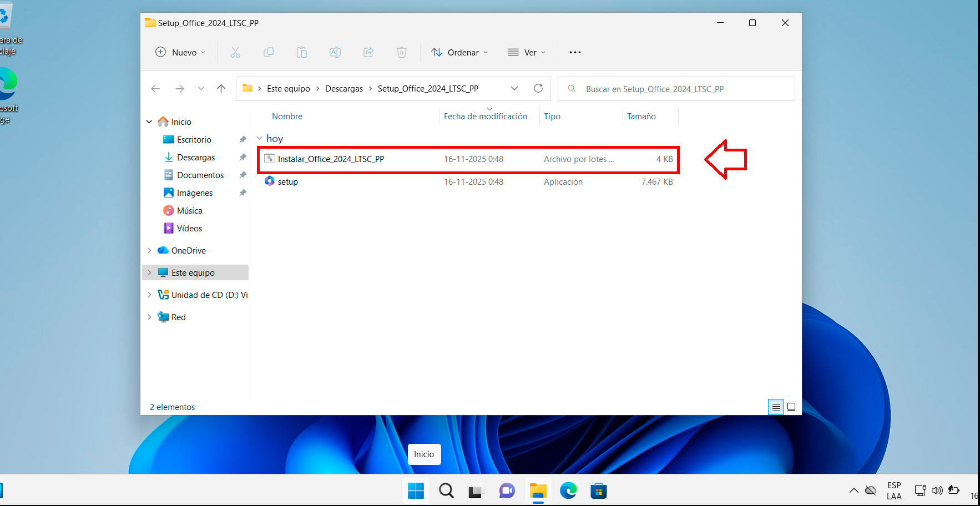
Task: Collapse the hoy file group
Action: [259, 139]
